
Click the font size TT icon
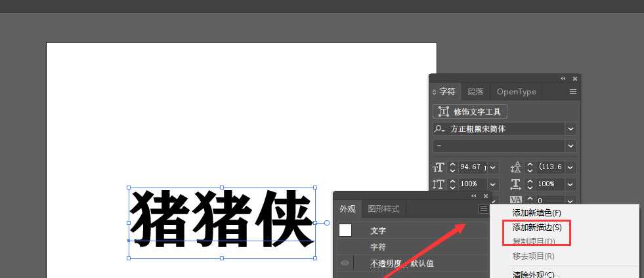click(x=439, y=167)
